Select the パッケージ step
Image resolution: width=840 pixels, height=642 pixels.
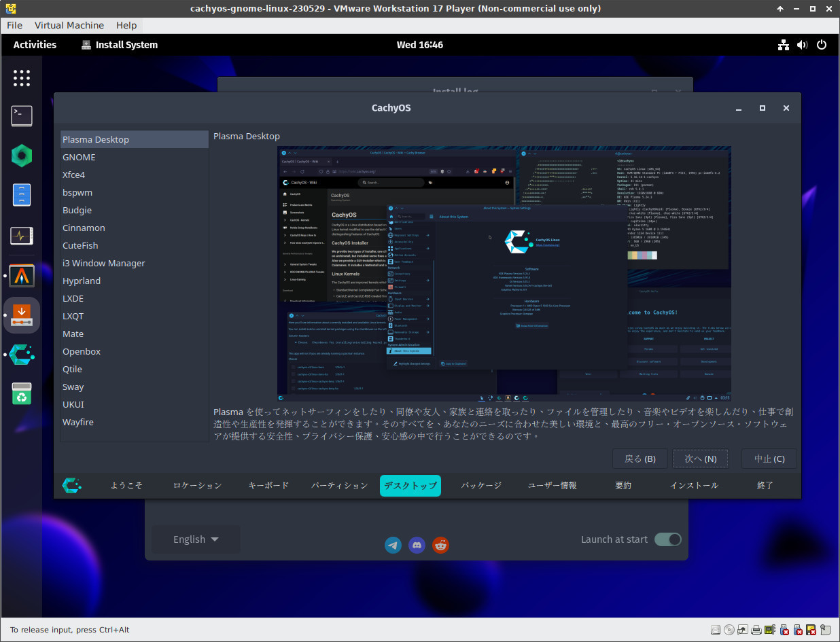point(481,486)
